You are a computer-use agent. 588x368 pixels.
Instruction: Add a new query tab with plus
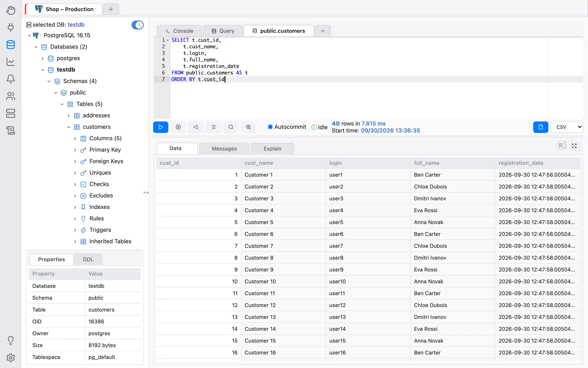pos(323,31)
